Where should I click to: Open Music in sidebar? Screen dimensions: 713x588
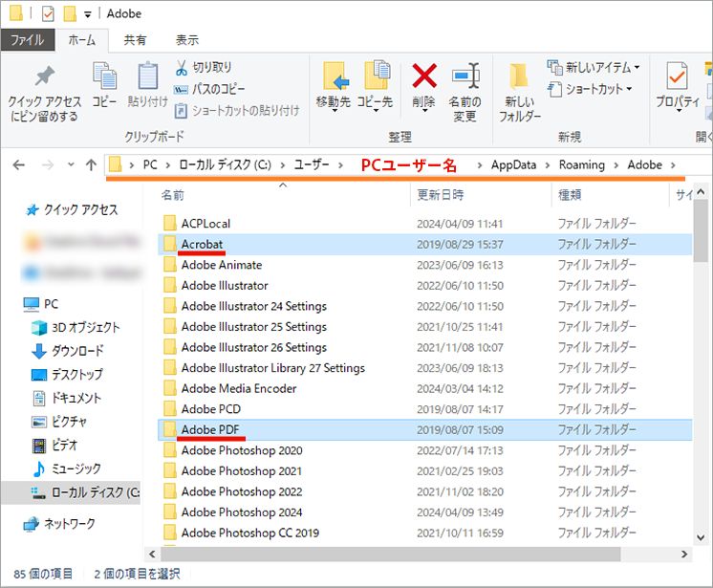point(66,468)
